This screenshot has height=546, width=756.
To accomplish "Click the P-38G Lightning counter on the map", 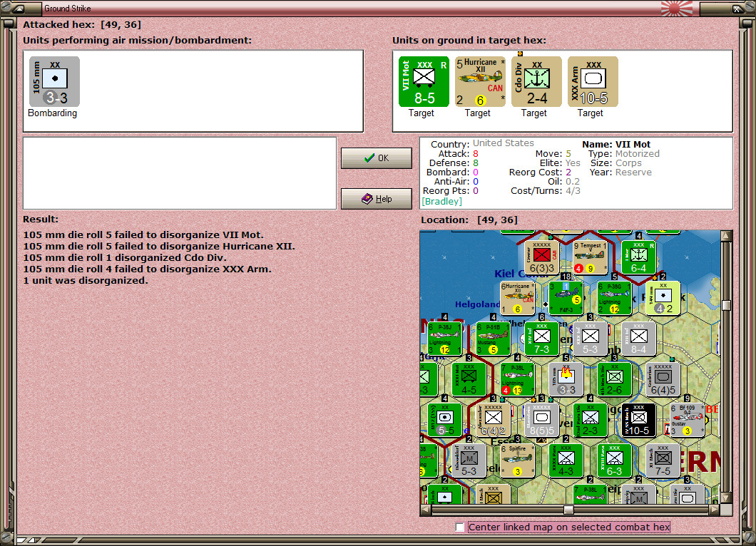I will click(x=613, y=298).
